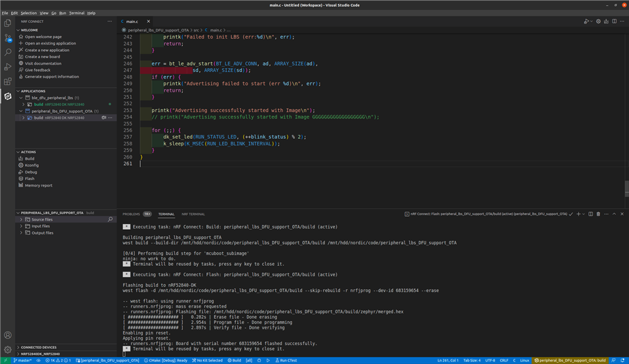Image resolution: width=629 pixels, height=364 pixels.
Task: Click the feedback icon in status bar
Action: click(x=613, y=360)
